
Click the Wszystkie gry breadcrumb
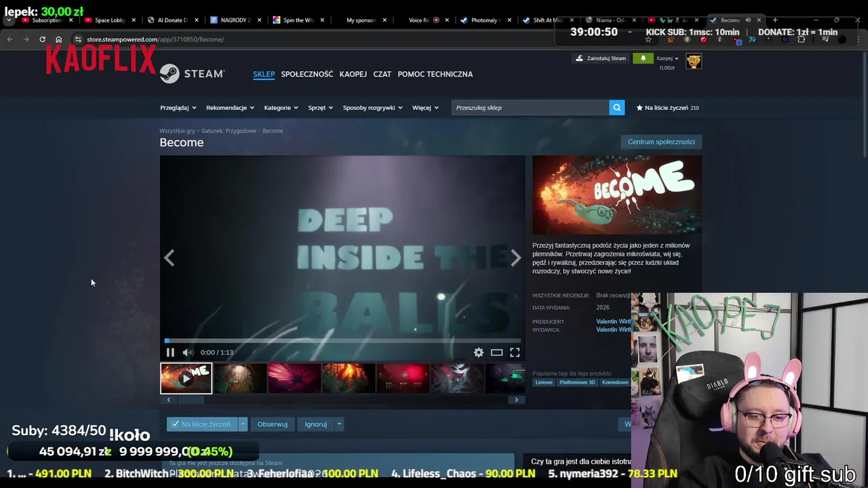(x=177, y=131)
